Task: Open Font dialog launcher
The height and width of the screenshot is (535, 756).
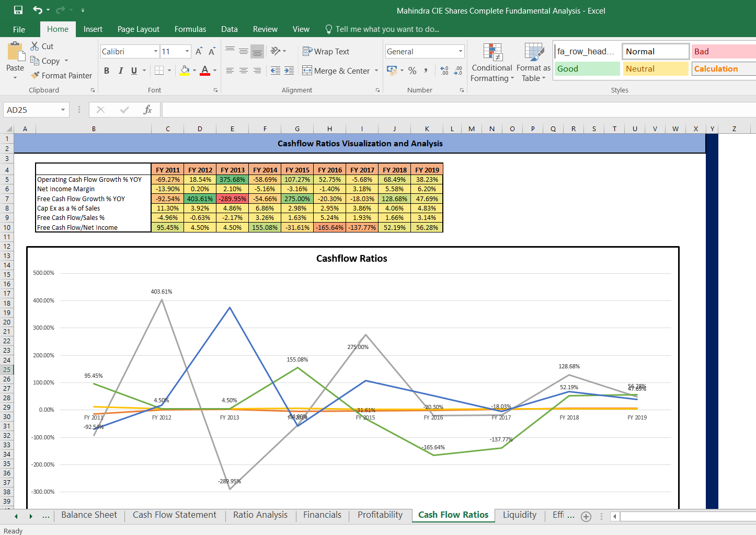Action: (x=215, y=90)
